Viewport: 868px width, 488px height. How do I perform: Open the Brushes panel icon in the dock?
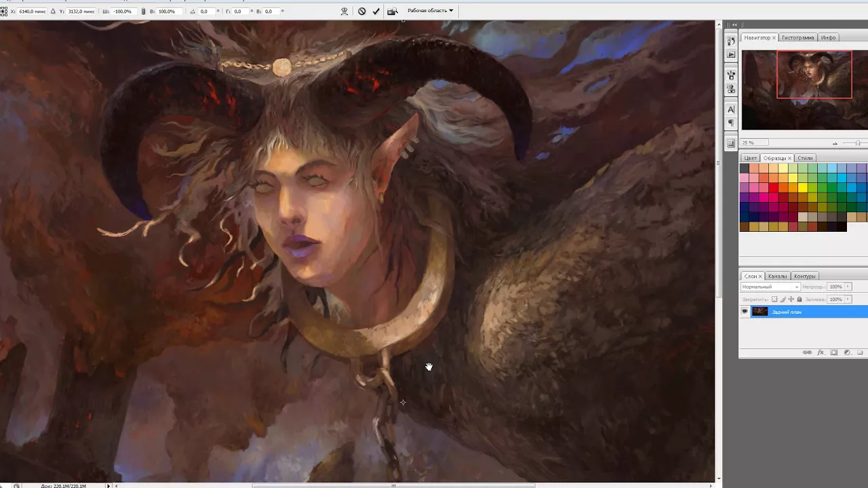click(730, 89)
